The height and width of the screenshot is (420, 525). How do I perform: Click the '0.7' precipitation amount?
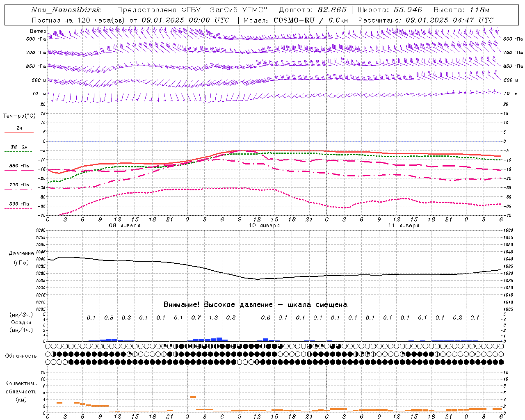click(x=196, y=318)
